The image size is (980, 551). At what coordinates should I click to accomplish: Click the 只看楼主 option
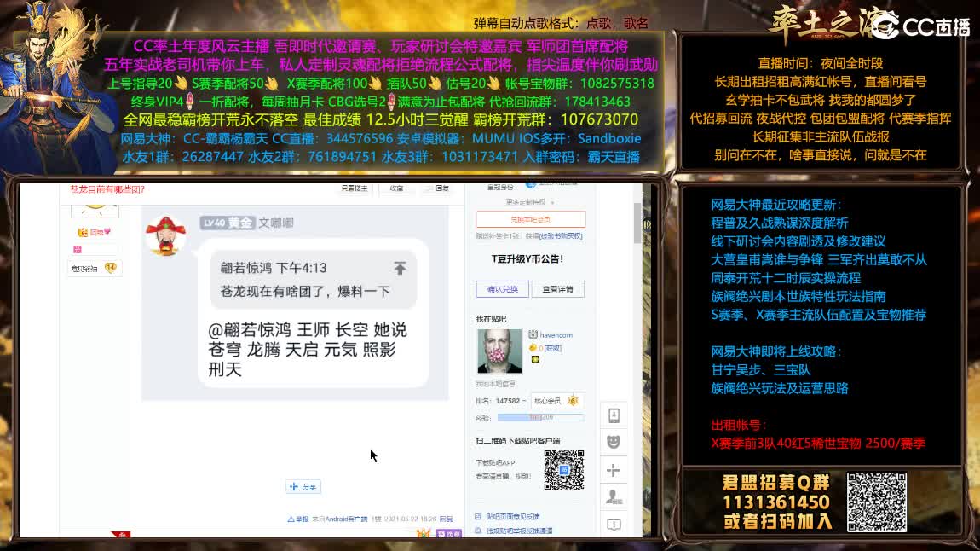(x=355, y=188)
